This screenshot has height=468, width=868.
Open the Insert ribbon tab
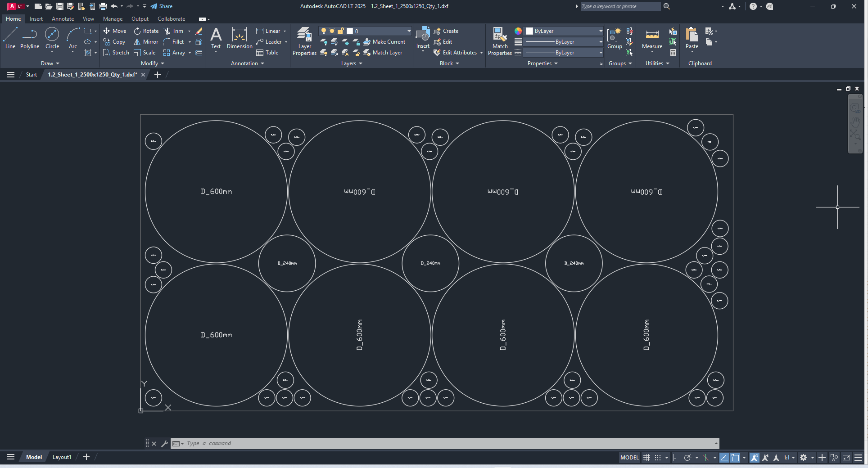tap(36, 19)
